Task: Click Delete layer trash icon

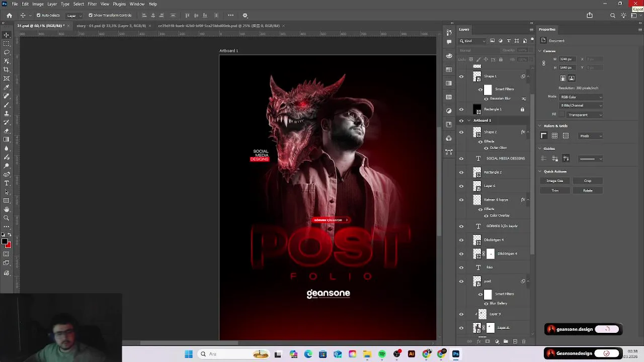Action: tap(523, 341)
